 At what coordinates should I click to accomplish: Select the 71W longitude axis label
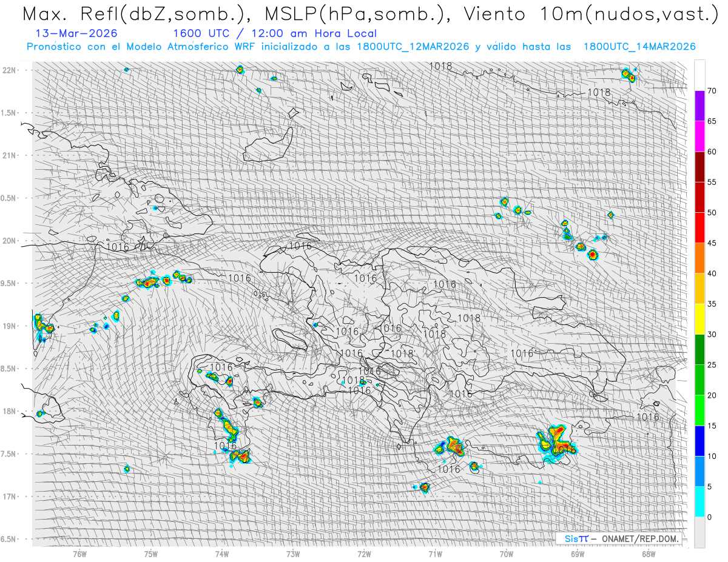coord(435,554)
